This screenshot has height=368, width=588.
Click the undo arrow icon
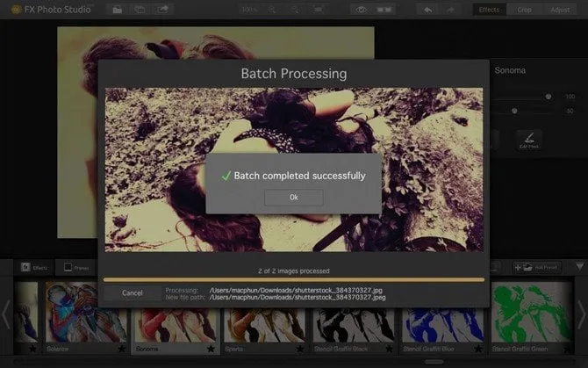428,10
